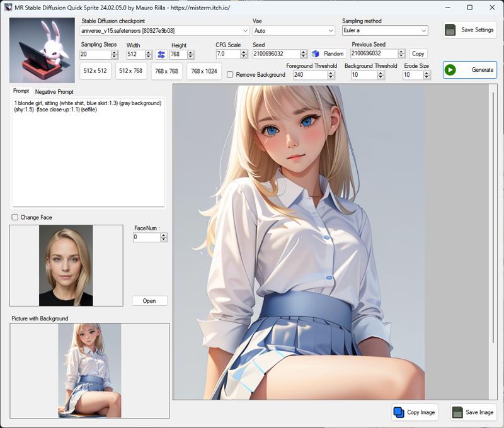
Task: Click the Background Threshold value field
Action: click(365, 75)
